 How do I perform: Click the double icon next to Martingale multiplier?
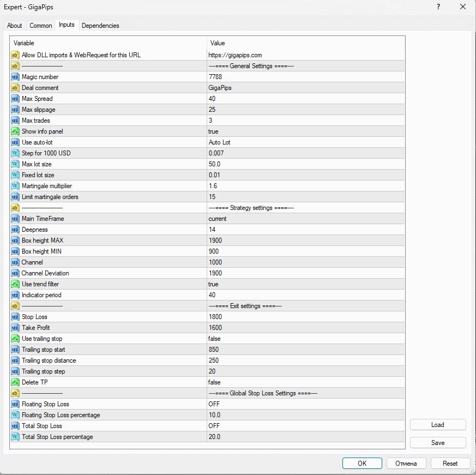tap(15, 186)
